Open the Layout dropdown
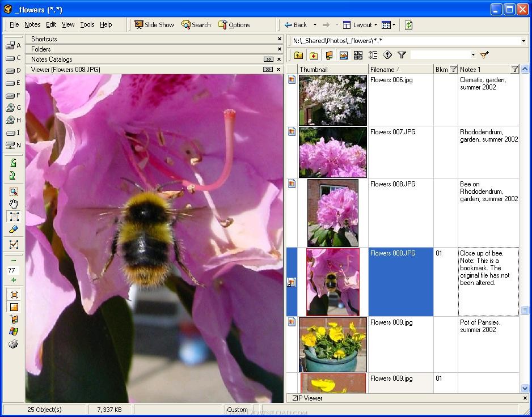This screenshot has width=532, height=417. 360,25
